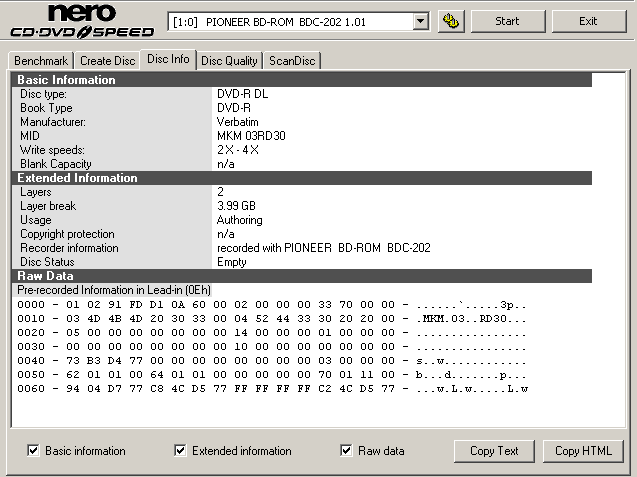Open the Create Disc tab
The width and height of the screenshot is (637, 477).
(x=108, y=61)
